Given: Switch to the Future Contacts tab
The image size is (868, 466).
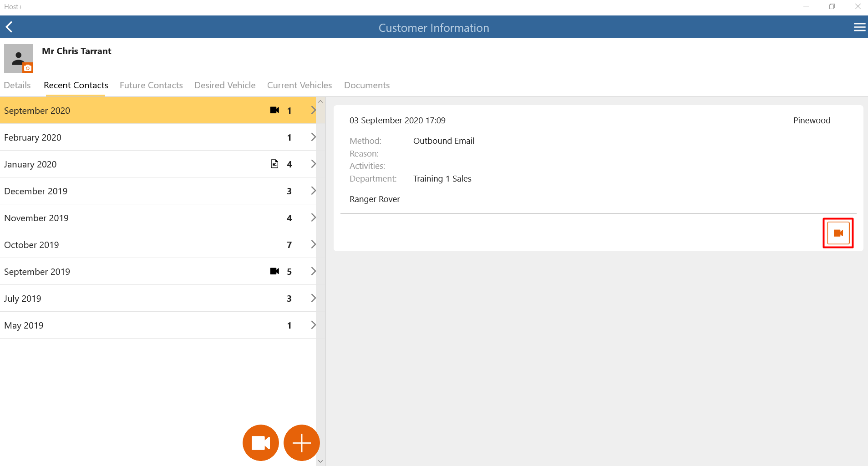Looking at the screenshot, I should pyautogui.click(x=151, y=85).
